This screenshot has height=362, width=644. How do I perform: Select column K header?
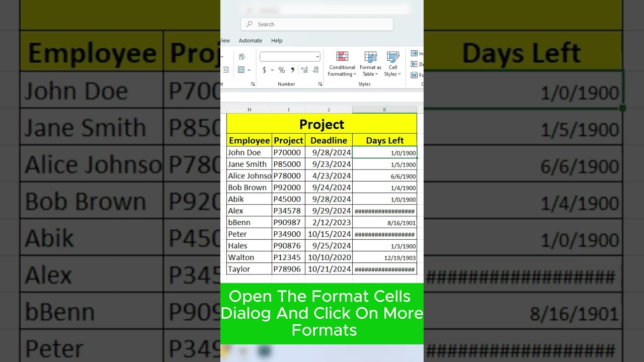tap(384, 109)
